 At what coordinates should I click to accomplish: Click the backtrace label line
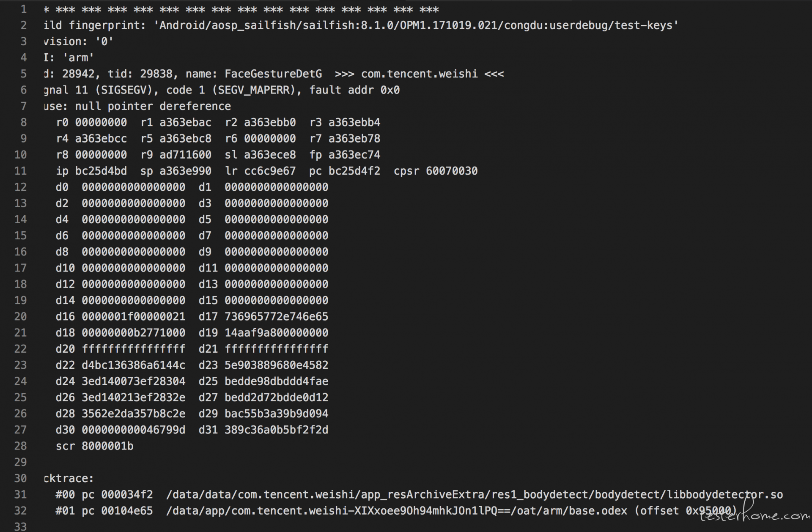(69, 479)
